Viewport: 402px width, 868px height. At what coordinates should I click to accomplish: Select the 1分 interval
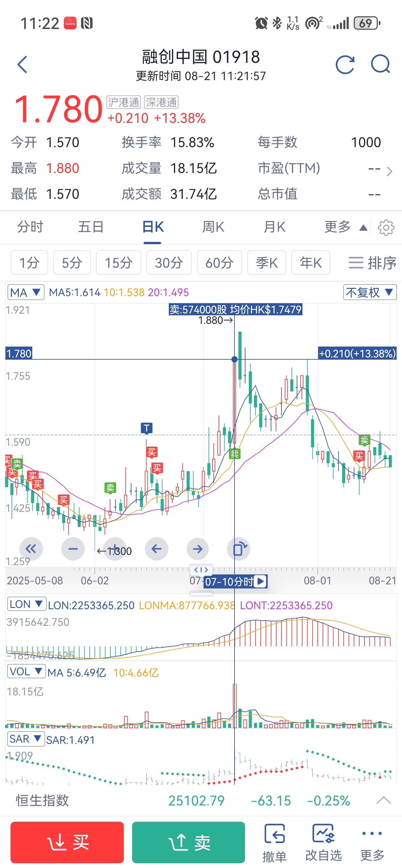[x=29, y=263]
